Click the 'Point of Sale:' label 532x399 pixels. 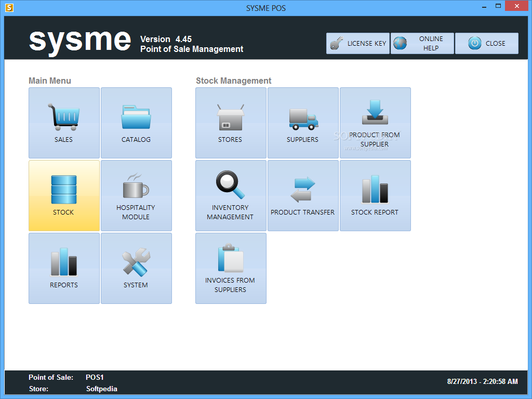point(51,377)
